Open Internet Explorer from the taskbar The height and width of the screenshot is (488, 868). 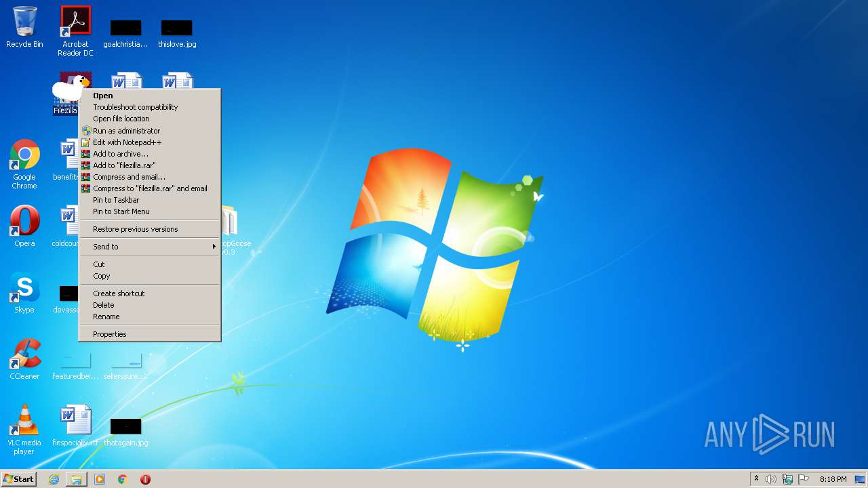54,479
